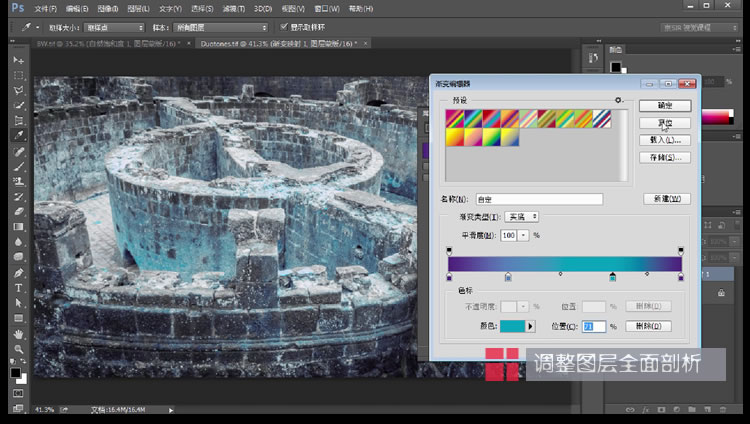Open the Help menu
Viewport: 750px width, 424px height.
361,9
